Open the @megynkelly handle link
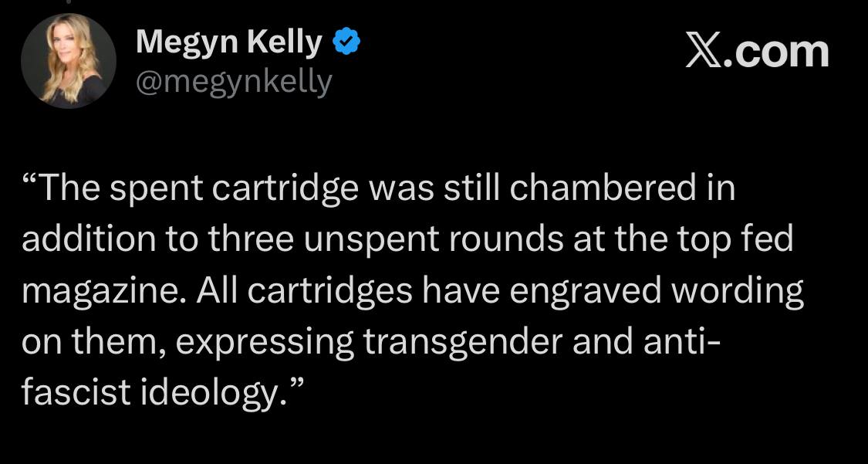This screenshot has height=464, width=868. [x=234, y=82]
